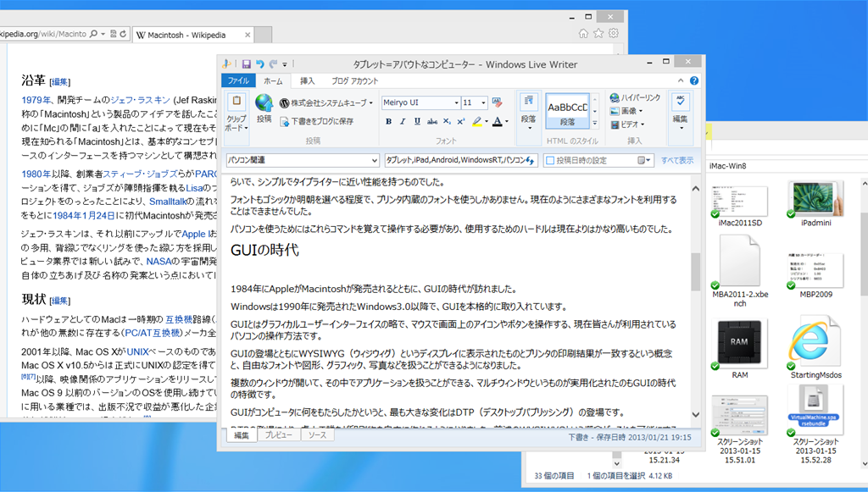The height and width of the screenshot is (492, 868).
Task: Select the 編集 view tab at bottom
Action: 242,435
